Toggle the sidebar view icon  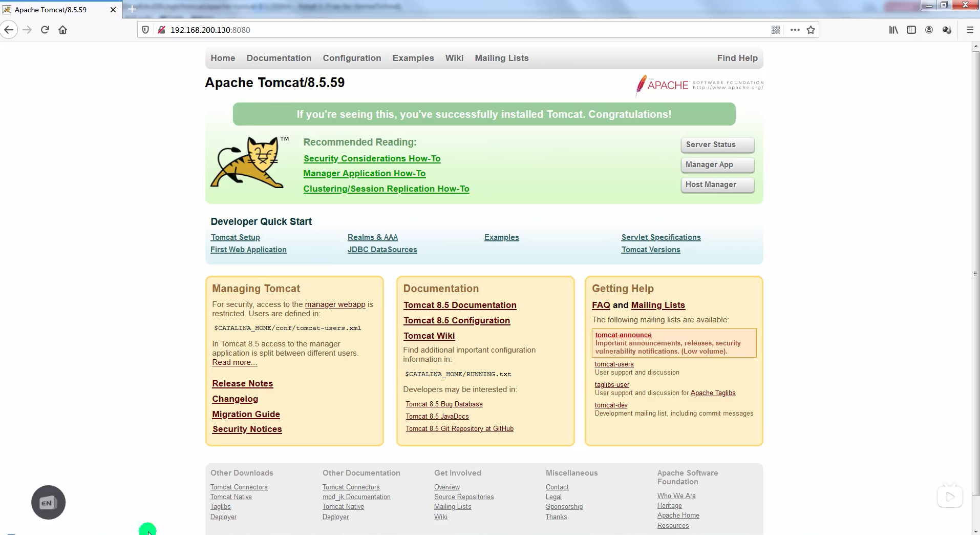[911, 30]
